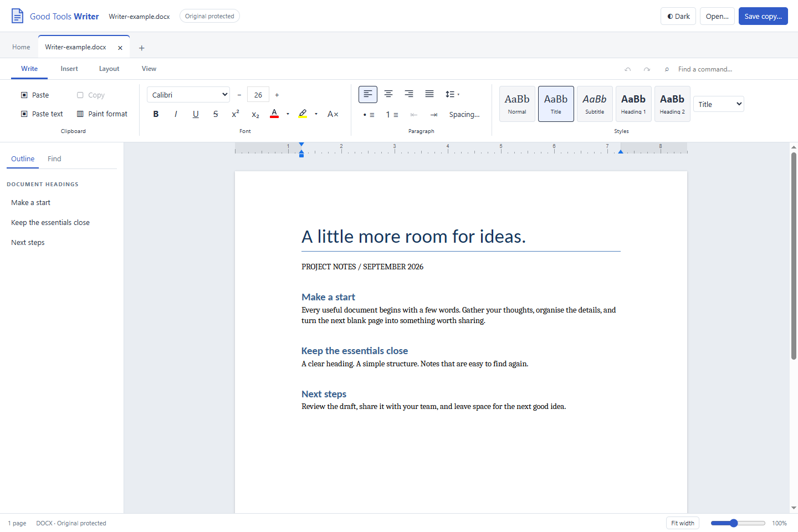Switch to the Layout ribbon tab
Viewport: 798px width, 532px height.
click(109, 69)
